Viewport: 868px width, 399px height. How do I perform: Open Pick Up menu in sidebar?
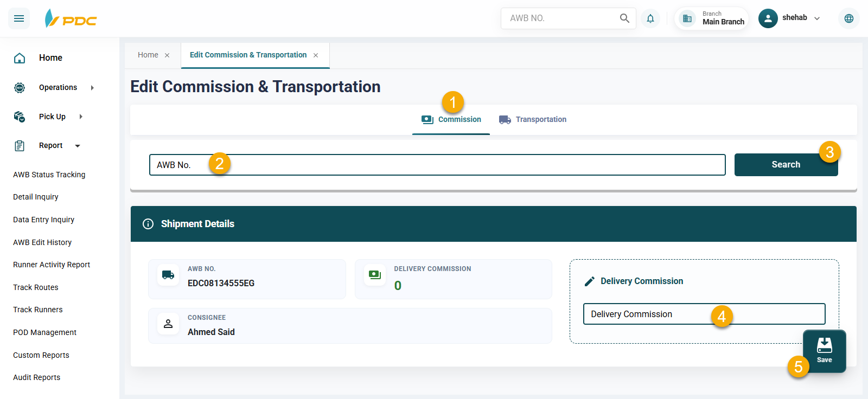tap(52, 117)
